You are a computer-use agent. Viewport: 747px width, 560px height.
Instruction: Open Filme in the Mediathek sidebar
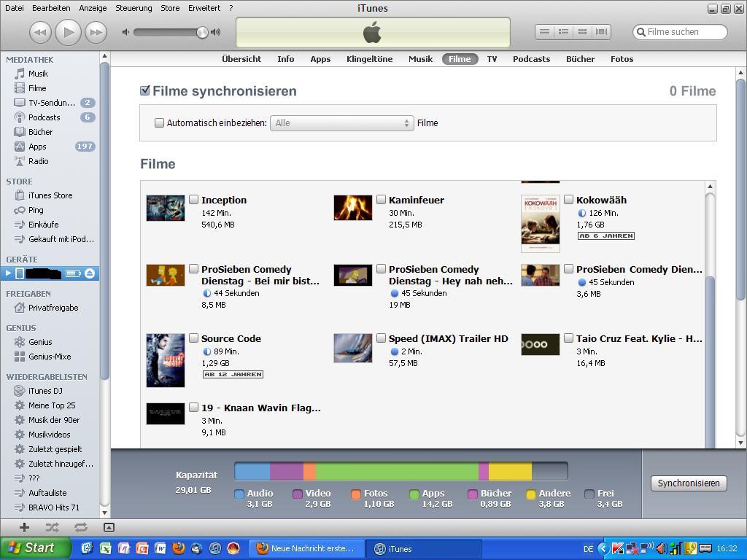coord(37,88)
